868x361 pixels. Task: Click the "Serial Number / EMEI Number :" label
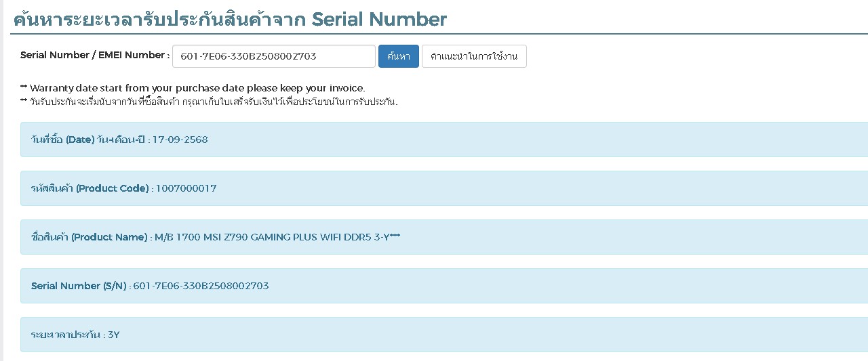point(95,56)
